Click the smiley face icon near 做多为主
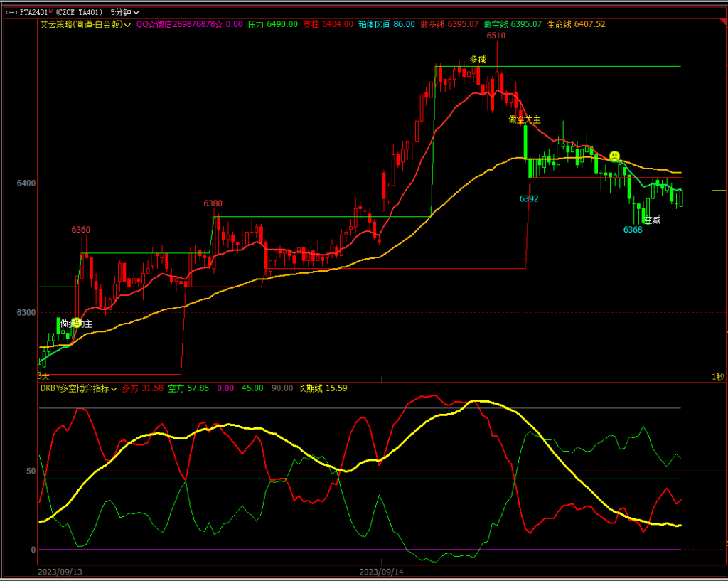Image resolution: width=728 pixels, height=581 pixels. [76, 323]
